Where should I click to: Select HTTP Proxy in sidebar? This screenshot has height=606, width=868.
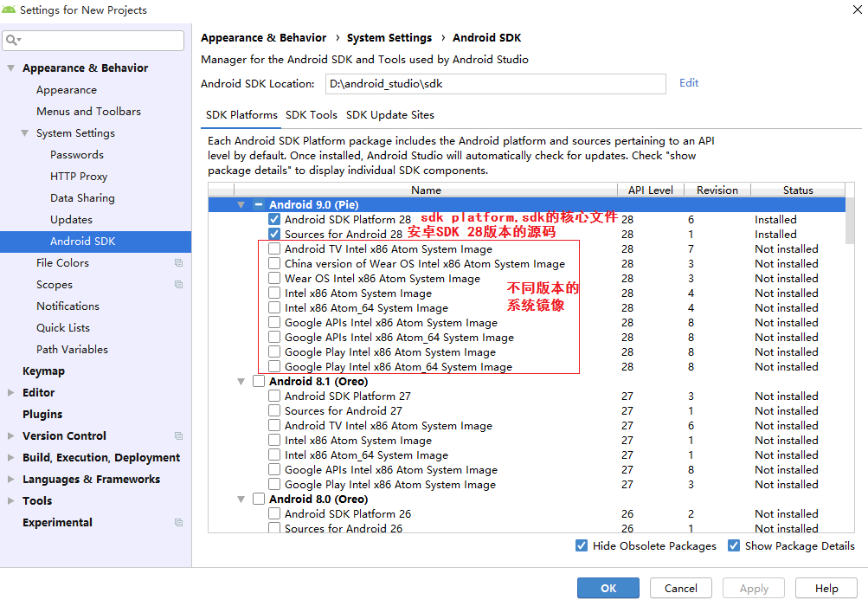79,176
